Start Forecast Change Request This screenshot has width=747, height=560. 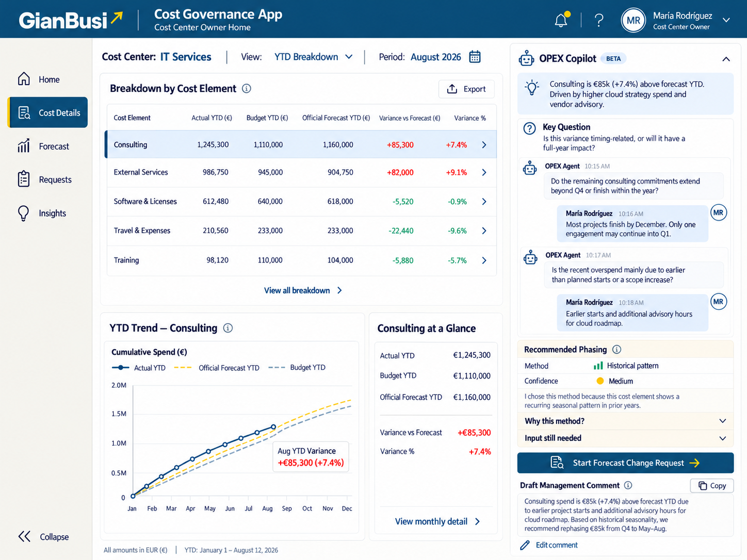tap(625, 463)
